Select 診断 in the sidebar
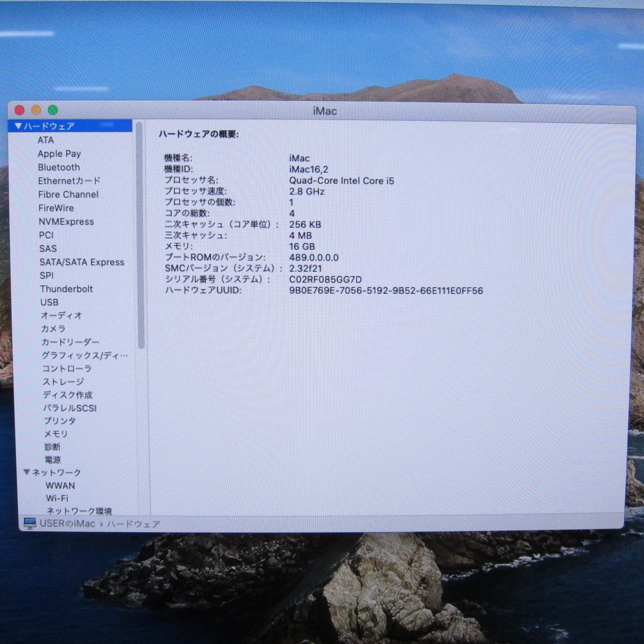This screenshot has width=644, height=644. [52, 447]
